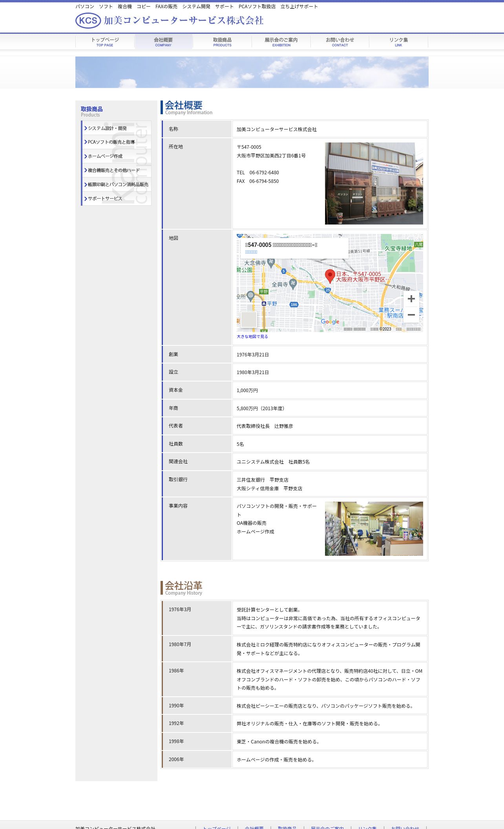Image resolution: width=504 pixels, height=829 pixels.
Task: Open 会社概要 COMPANY nav item
Action: 163,42
